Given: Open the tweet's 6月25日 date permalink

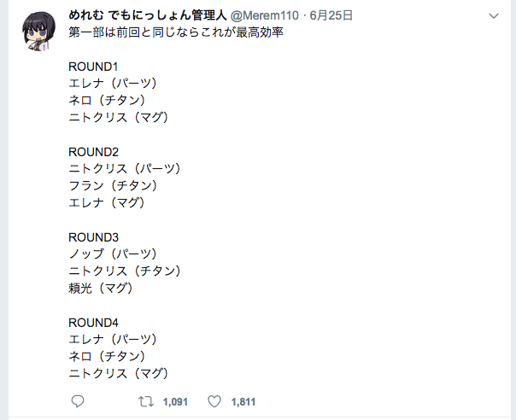Looking at the screenshot, I should pyautogui.click(x=332, y=15).
